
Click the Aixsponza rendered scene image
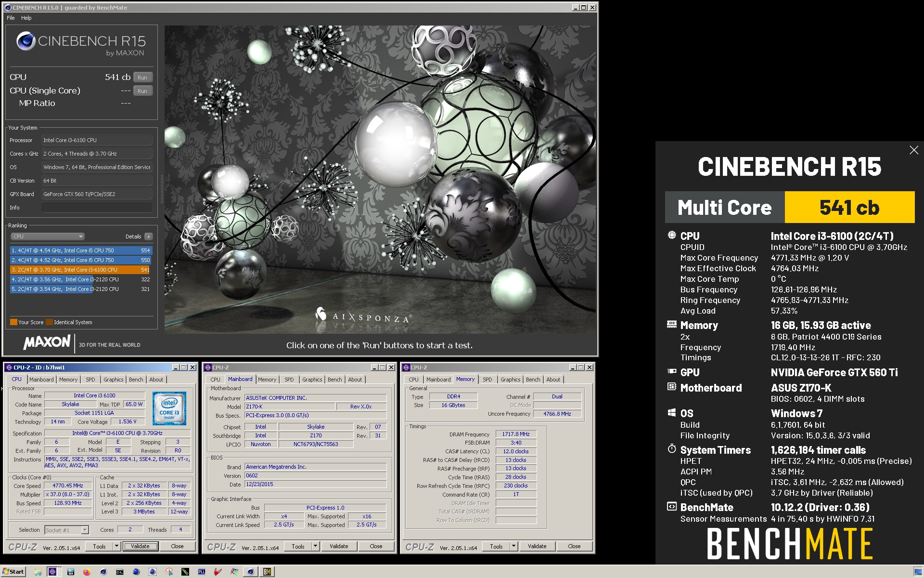(x=380, y=179)
